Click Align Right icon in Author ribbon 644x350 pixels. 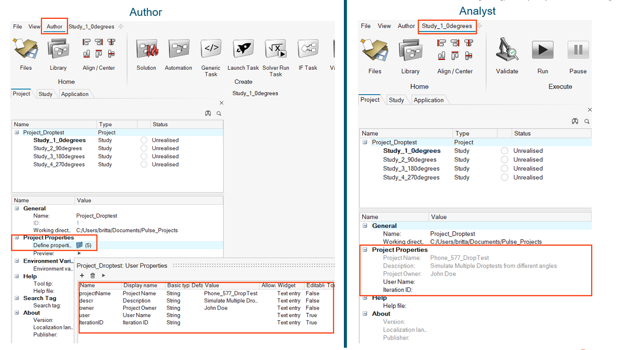[x=98, y=42]
